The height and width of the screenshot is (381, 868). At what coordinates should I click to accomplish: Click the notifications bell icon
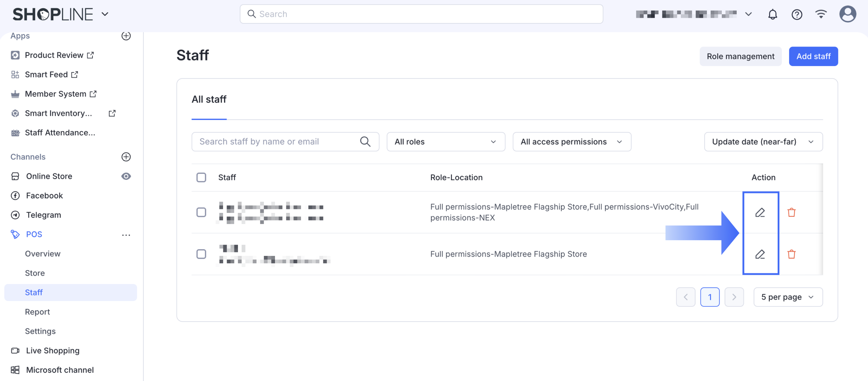coord(772,15)
